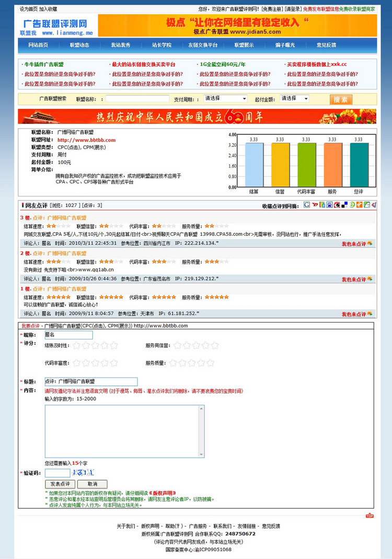Open 最大的站长链接交换买卖平台 link
Image resolution: width=392 pixels, height=559 pixels.
[144, 64]
